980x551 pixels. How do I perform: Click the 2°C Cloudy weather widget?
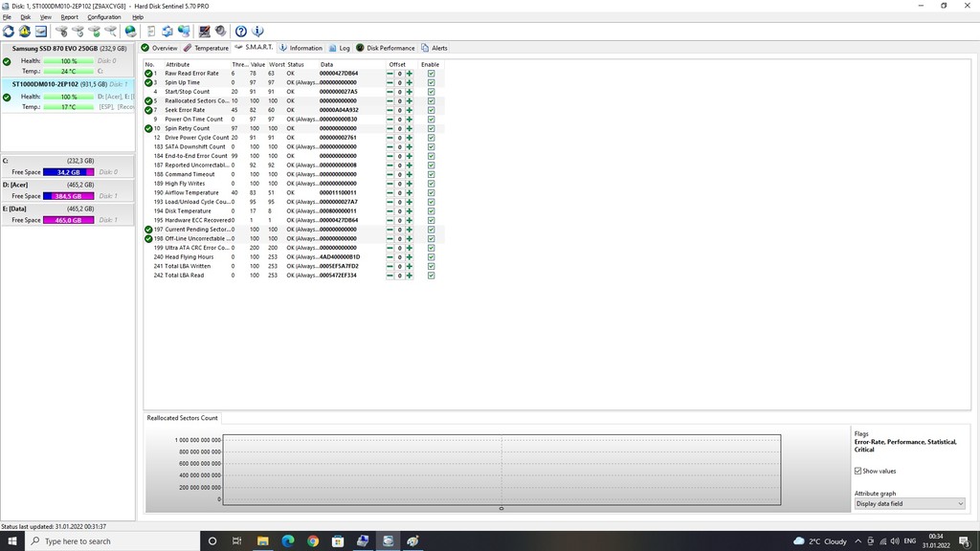click(820, 541)
